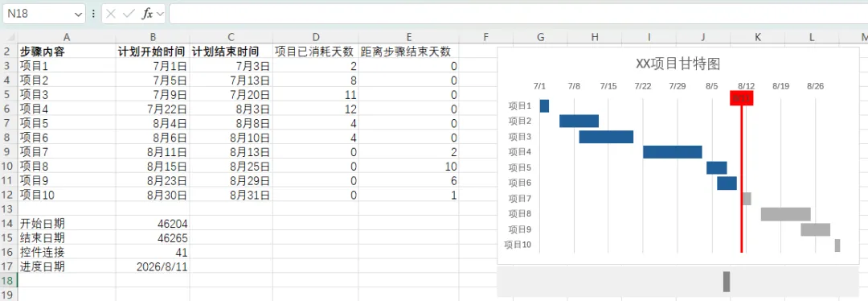
Task: Select cell containing 项目1 in column A
Action: [x=67, y=66]
